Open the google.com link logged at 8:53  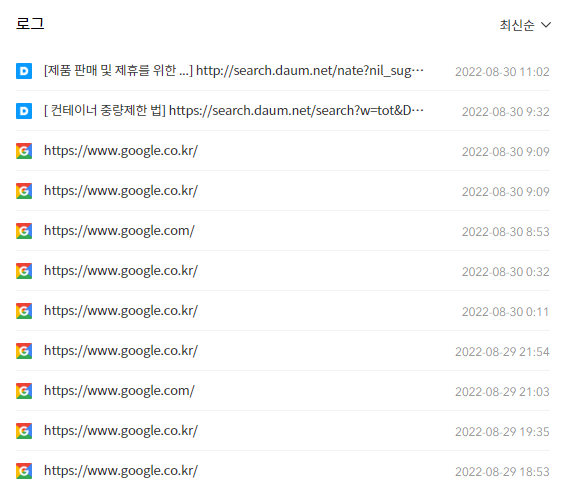[x=119, y=231]
